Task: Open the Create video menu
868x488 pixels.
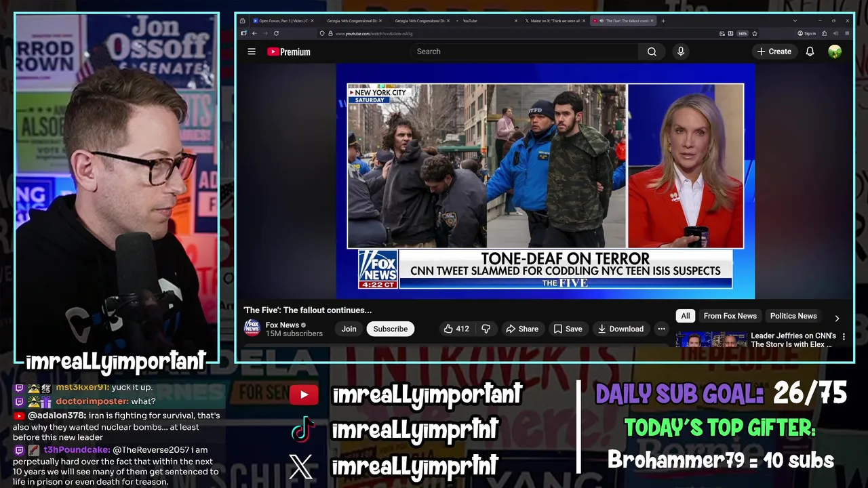Action: tap(774, 52)
